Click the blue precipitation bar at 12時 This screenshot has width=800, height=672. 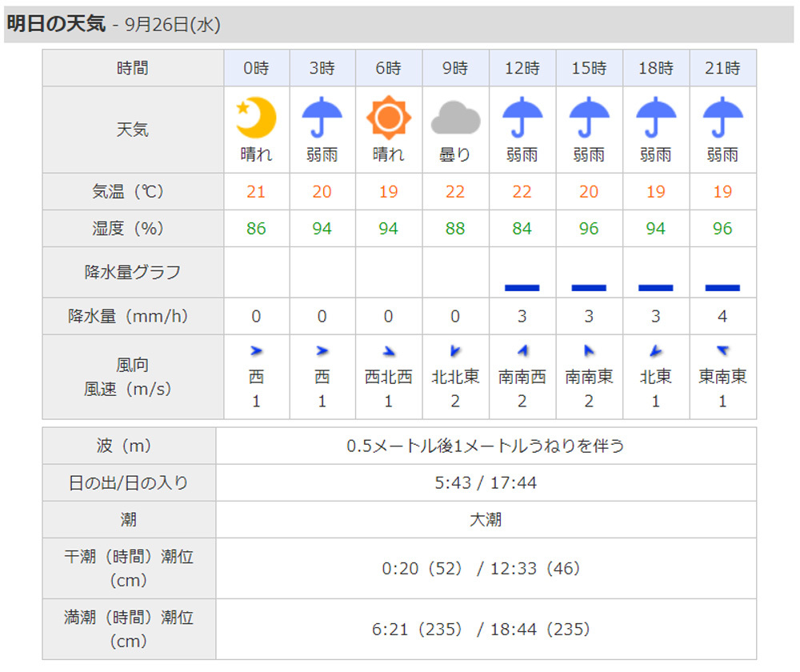click(522, 287)
